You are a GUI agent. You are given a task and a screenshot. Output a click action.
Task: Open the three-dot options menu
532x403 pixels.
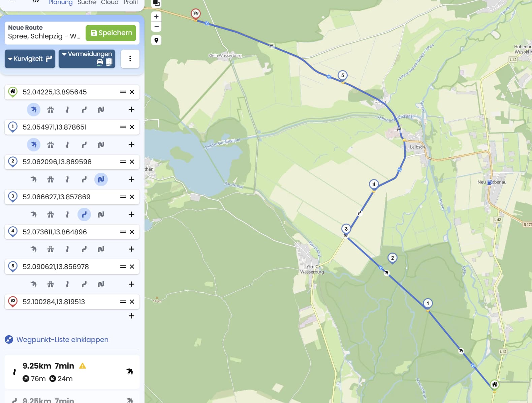pos(130,59)
